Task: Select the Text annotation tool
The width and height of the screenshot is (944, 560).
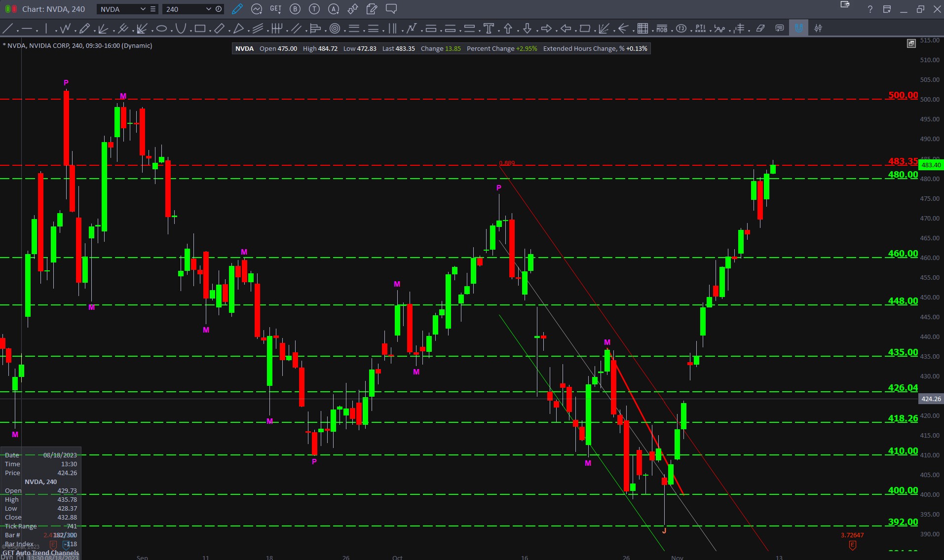Action: tap(489, 29)
